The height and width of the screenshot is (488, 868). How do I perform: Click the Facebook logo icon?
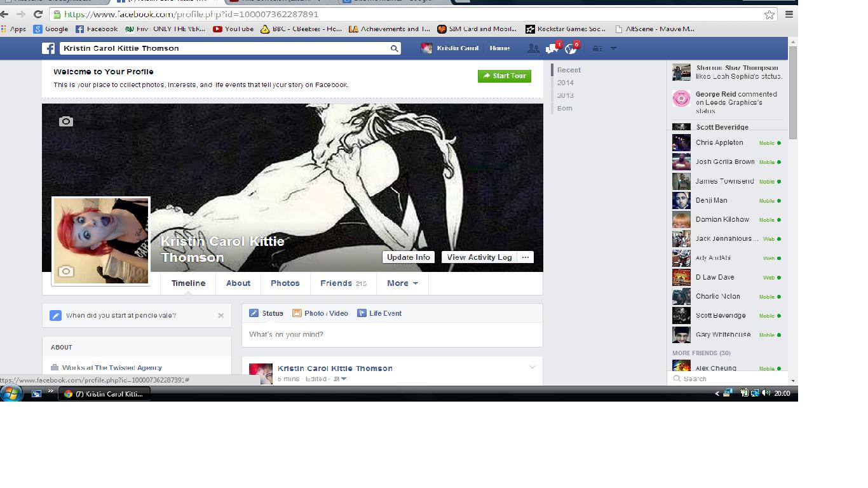coord(48,48)
